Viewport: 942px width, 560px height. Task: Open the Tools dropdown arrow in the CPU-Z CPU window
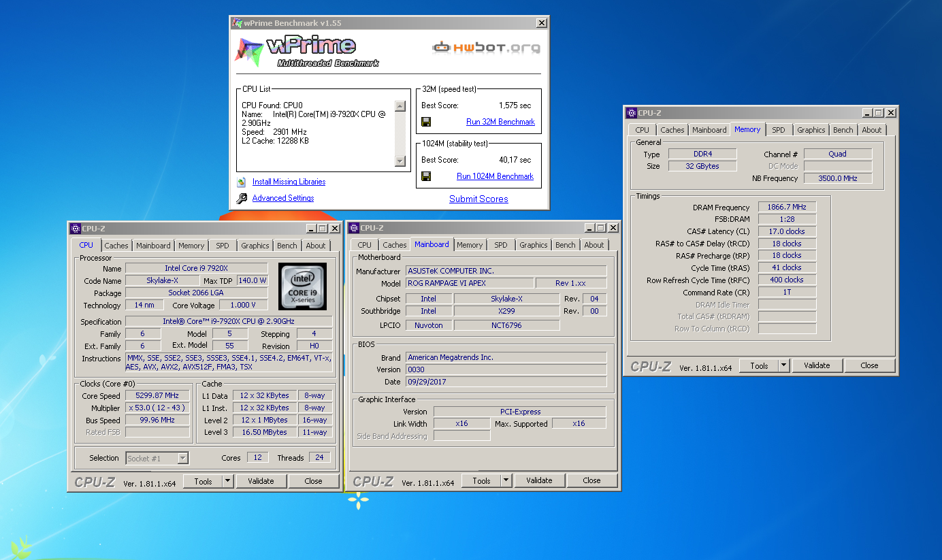pos(228,481)
